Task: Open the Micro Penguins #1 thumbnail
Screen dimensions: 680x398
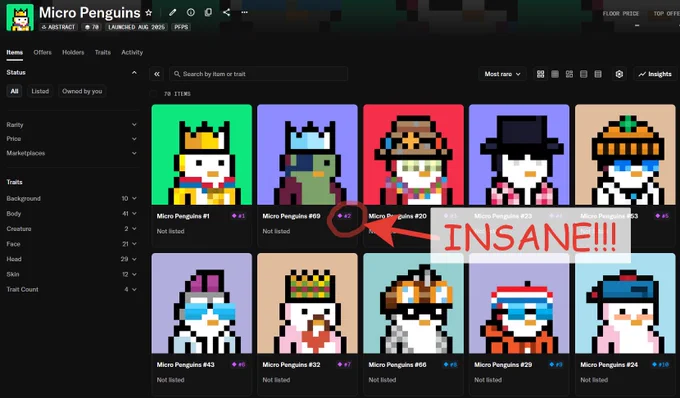Action: (202, 155)
